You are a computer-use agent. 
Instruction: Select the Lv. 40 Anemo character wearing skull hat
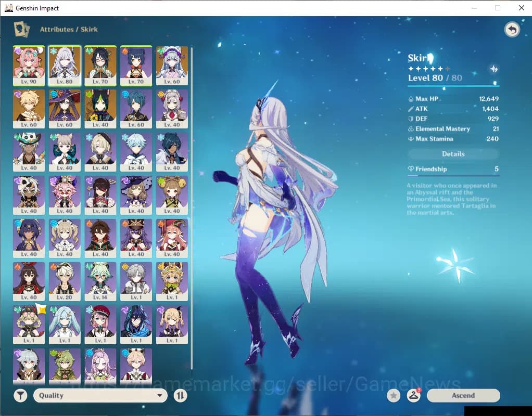tap(29, 152)
